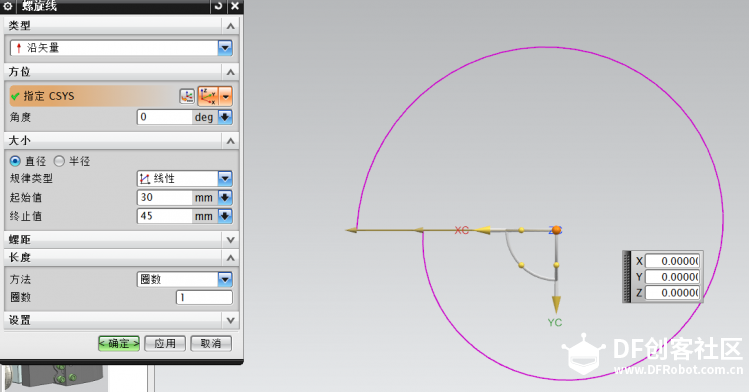Image resolution: width=749 pixels, height=392 pixels.
Task: Click the 起始值 input field
Action: tap(165, 197)
